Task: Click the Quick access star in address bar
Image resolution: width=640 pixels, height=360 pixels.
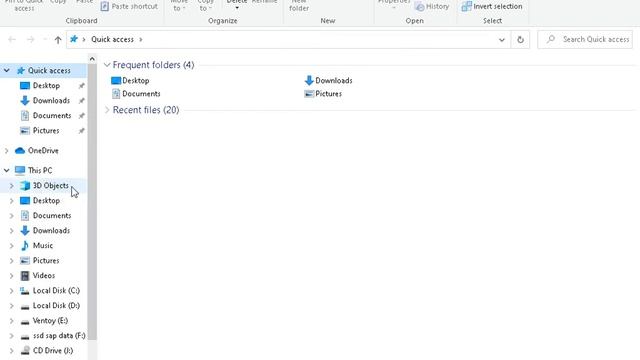Action: point(74,39)
